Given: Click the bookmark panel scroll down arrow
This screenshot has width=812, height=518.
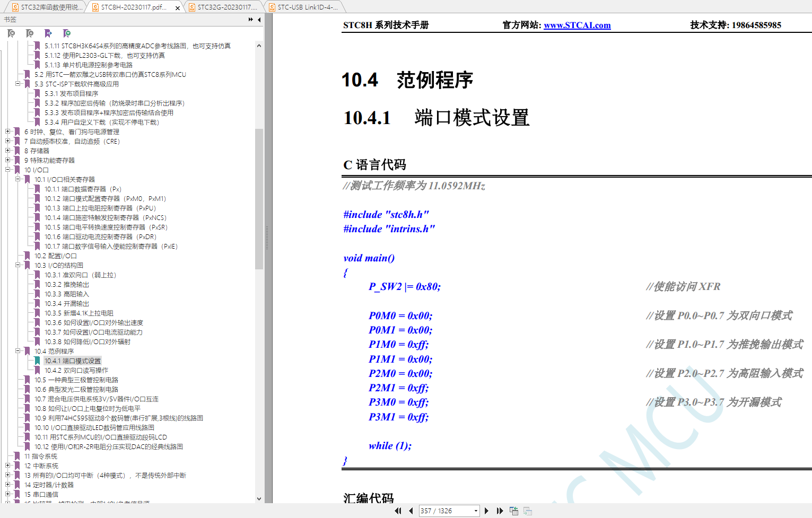Looking at the screenshot, I should pyautogui.click(x=259, y=498).
